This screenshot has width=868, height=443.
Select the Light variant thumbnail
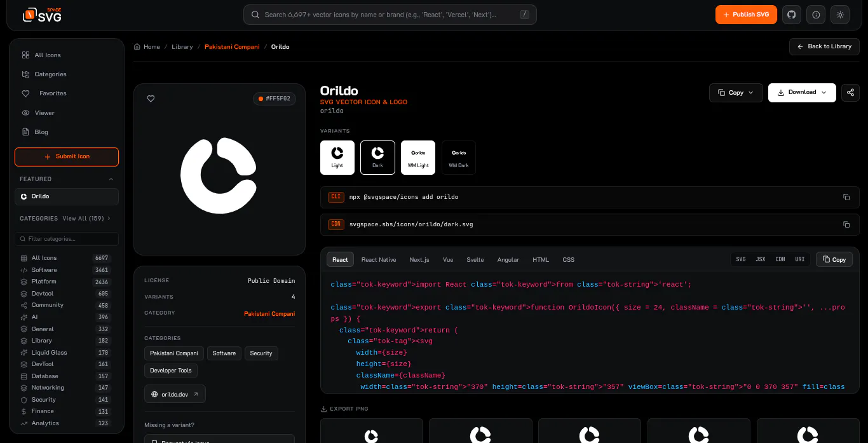337,157
